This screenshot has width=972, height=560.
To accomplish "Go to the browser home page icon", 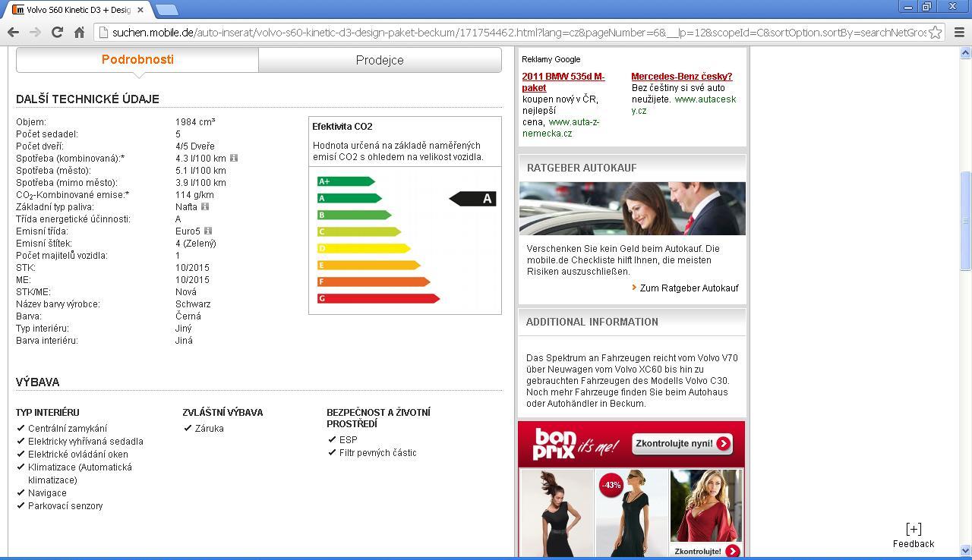I will point(79,32).
